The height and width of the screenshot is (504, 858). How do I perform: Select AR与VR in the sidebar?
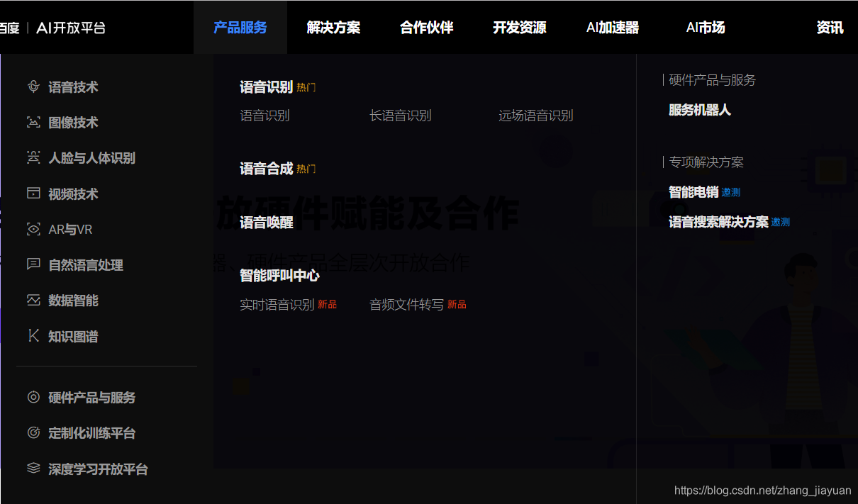coord(70,230)
